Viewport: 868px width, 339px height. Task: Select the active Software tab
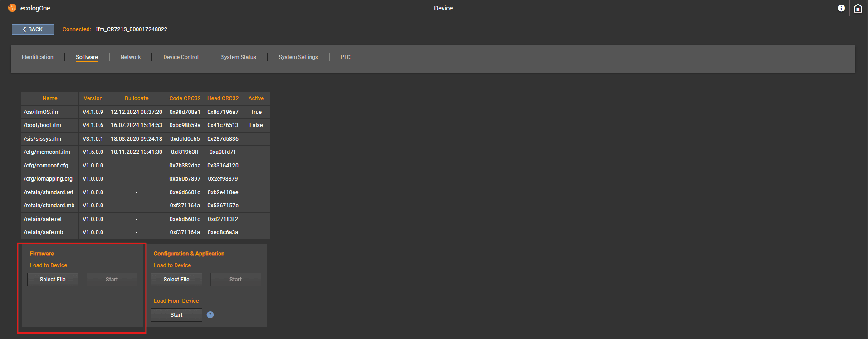pyautogui.click(x=87, y=57)
